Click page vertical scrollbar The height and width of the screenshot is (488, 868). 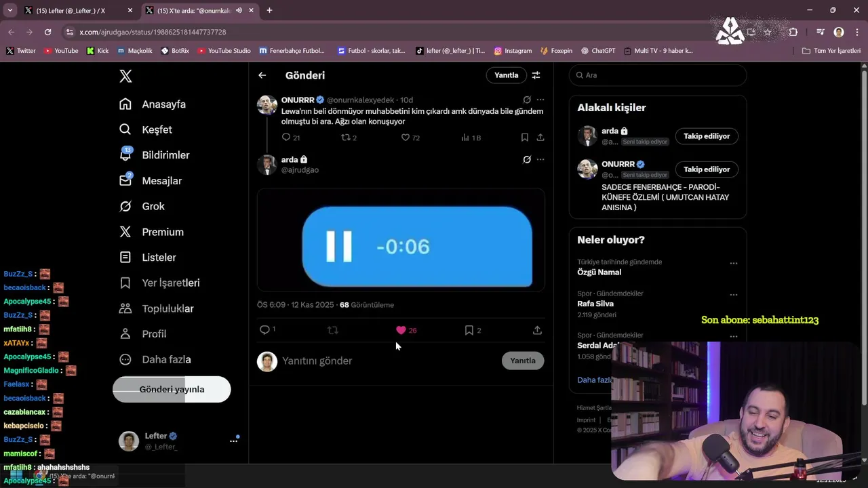864,237
